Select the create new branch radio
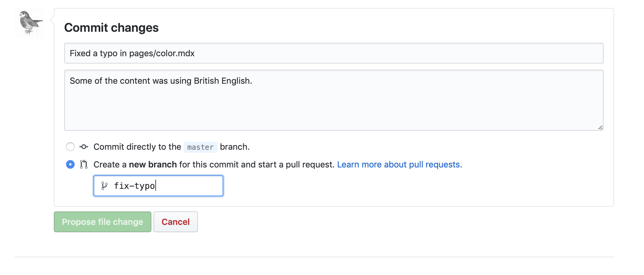Screen dimensions: 644x275 70,164
